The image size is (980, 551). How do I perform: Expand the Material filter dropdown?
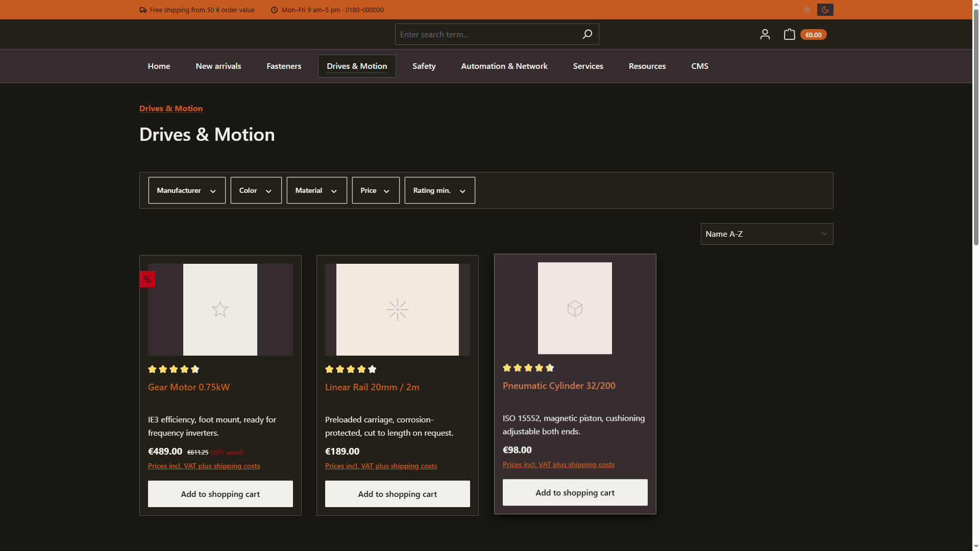pyautogui.click(x=316, y=190)
